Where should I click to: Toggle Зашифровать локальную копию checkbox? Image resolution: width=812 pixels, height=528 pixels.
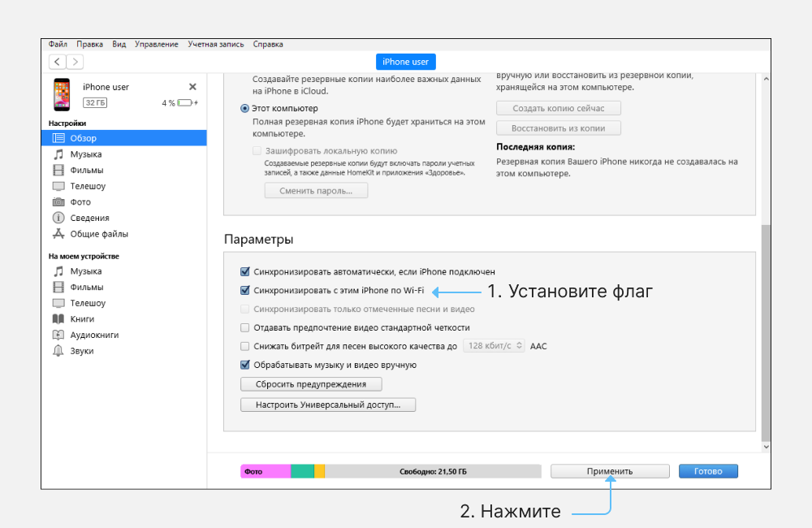[257, 151]
